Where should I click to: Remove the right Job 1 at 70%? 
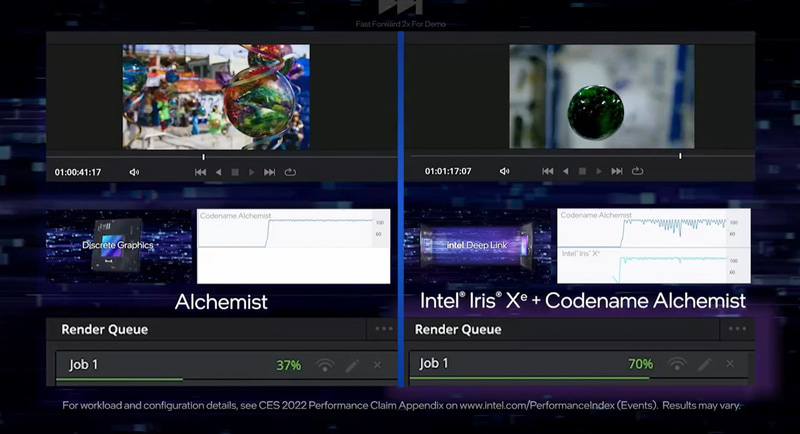[730, 364]
